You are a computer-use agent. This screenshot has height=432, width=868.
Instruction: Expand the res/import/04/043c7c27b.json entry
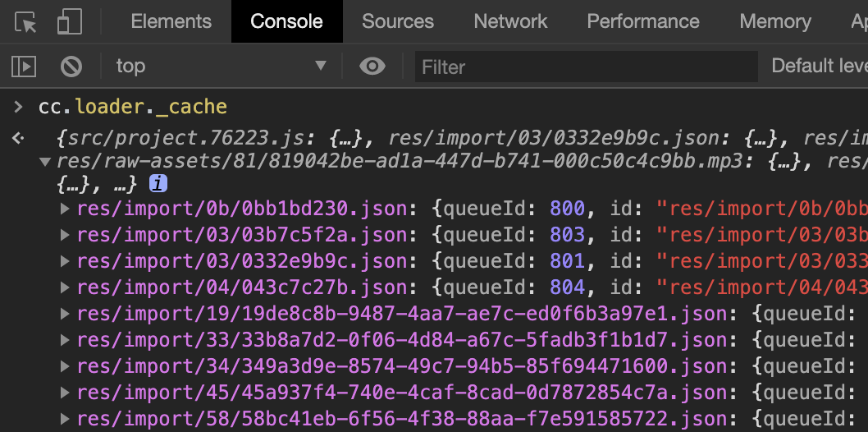click(x=66, y=288)
